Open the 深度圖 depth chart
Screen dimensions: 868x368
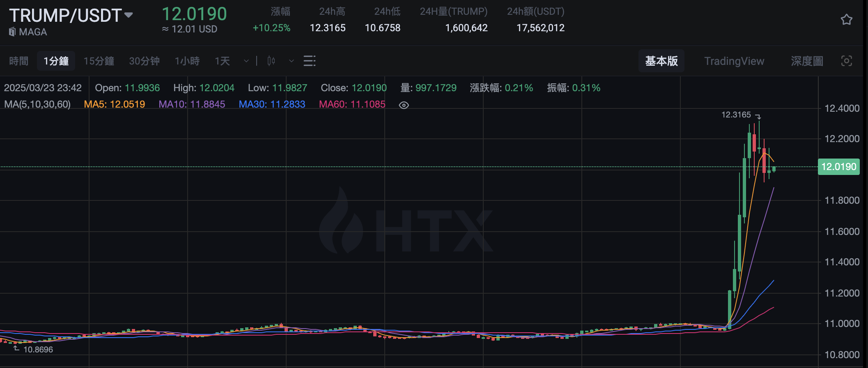[807, 61]
